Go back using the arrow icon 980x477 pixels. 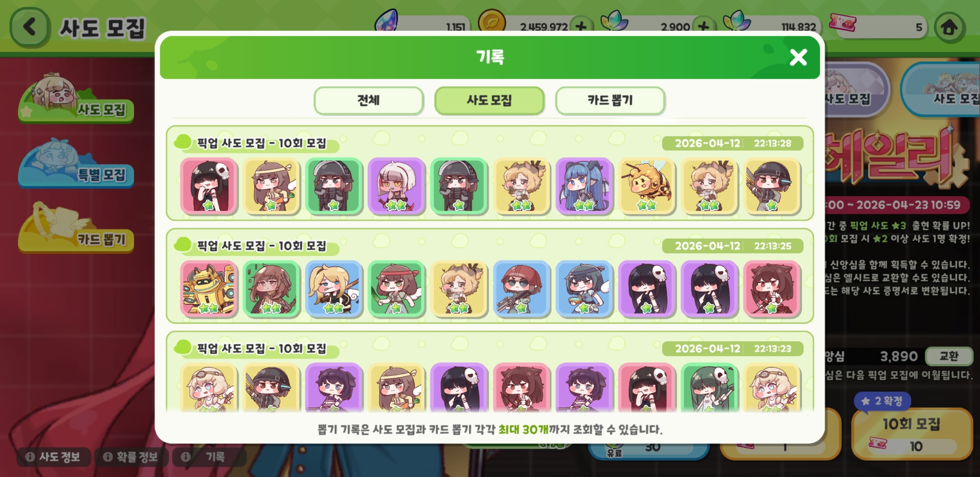[x=30, y=27]
